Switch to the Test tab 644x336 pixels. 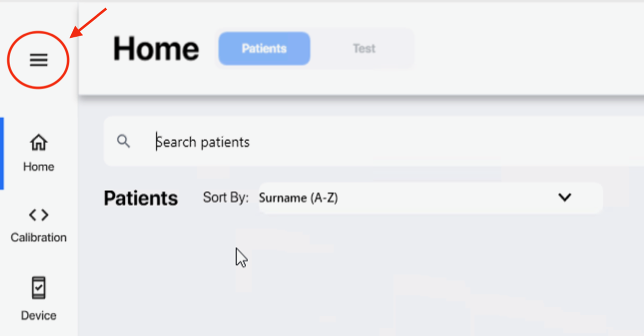pyautogui.click(x=364, y=49)
